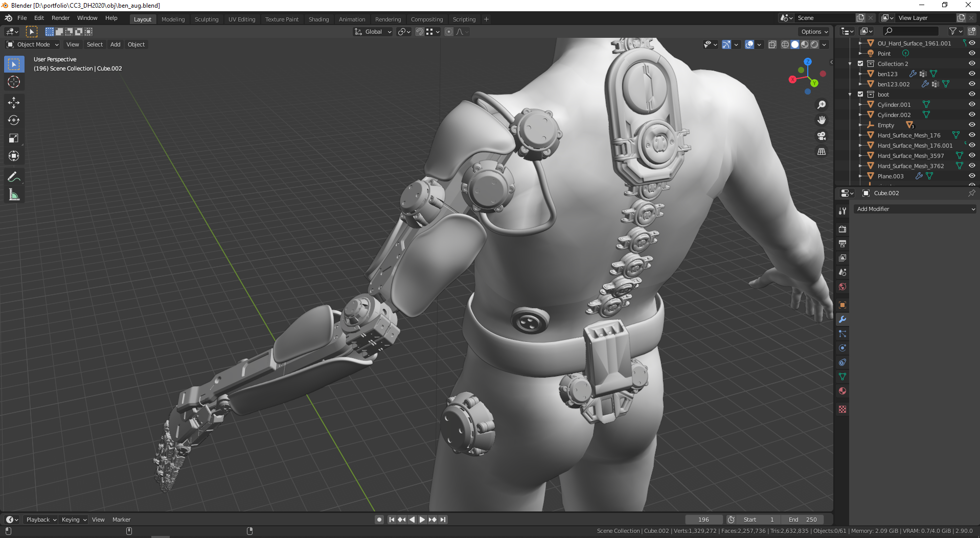Enable material preview shading

pyautogui.click(x=805, y=44)
